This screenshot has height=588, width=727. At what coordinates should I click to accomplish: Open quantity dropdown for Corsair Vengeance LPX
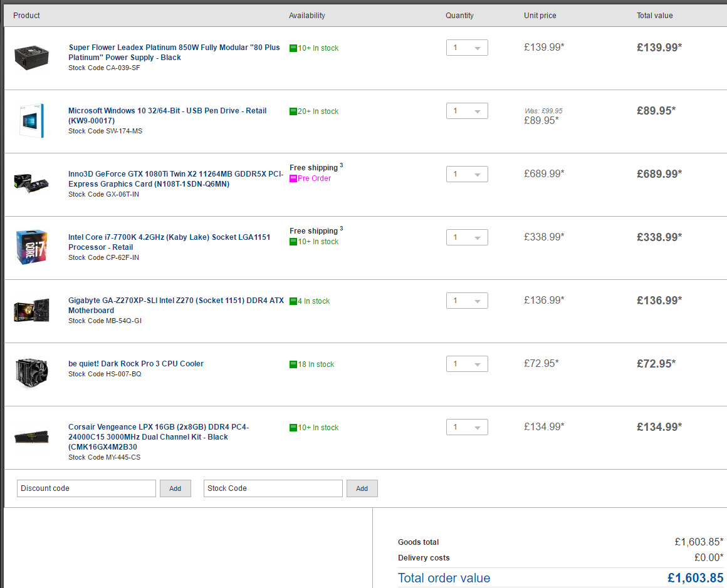[467, 427]
